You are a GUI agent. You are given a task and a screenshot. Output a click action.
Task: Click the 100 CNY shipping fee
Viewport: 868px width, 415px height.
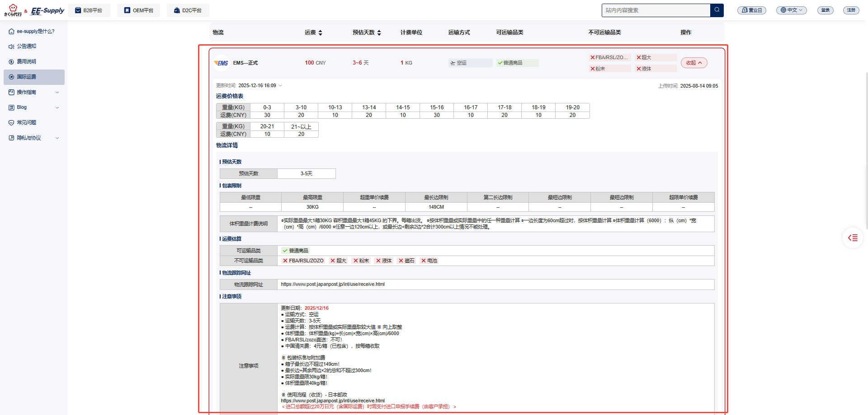[x=315, y=63]
